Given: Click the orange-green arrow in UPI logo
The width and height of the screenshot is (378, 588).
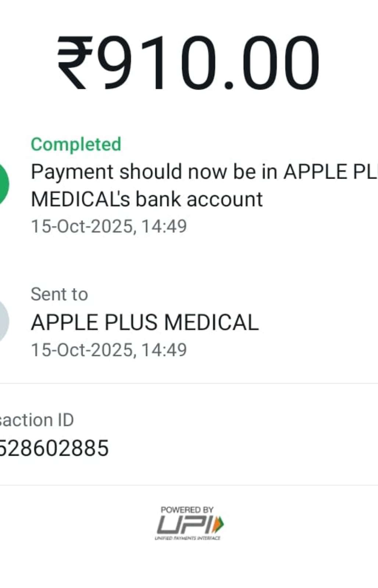Looking at the screenshot, I should point(219,524).
